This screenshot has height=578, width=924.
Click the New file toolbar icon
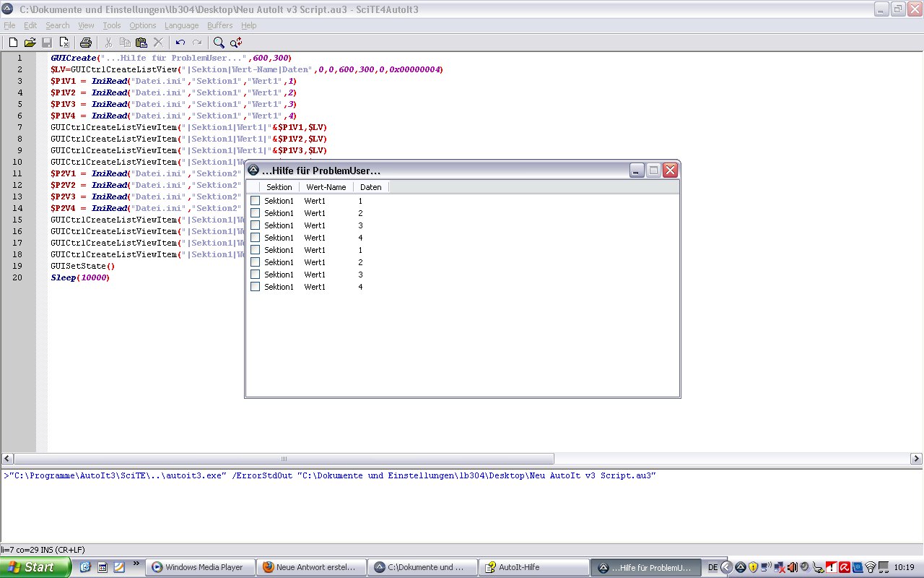[13, 43]
